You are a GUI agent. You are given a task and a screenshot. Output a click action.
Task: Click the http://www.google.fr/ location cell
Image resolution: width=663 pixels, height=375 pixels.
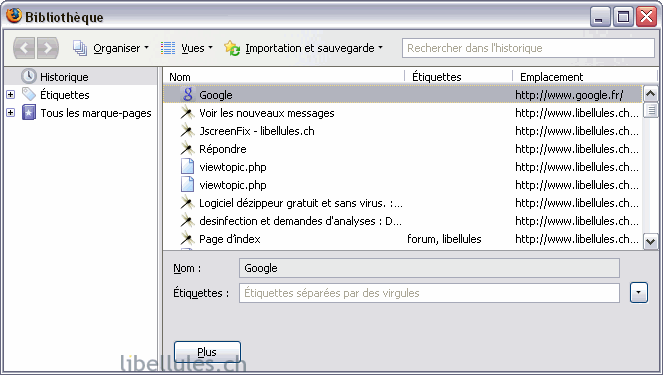point(569,95)
